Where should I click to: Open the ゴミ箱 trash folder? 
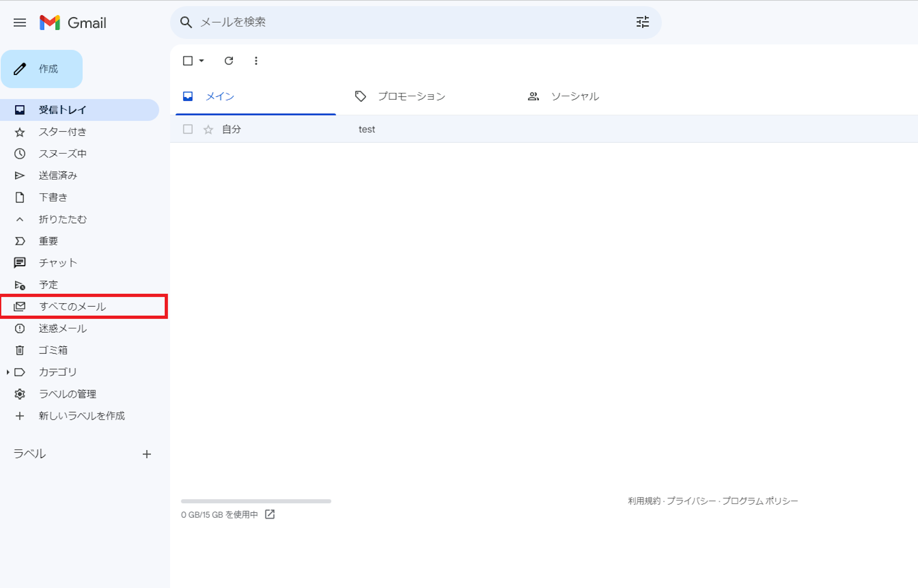pyautogui.click(x=53, y=350)
